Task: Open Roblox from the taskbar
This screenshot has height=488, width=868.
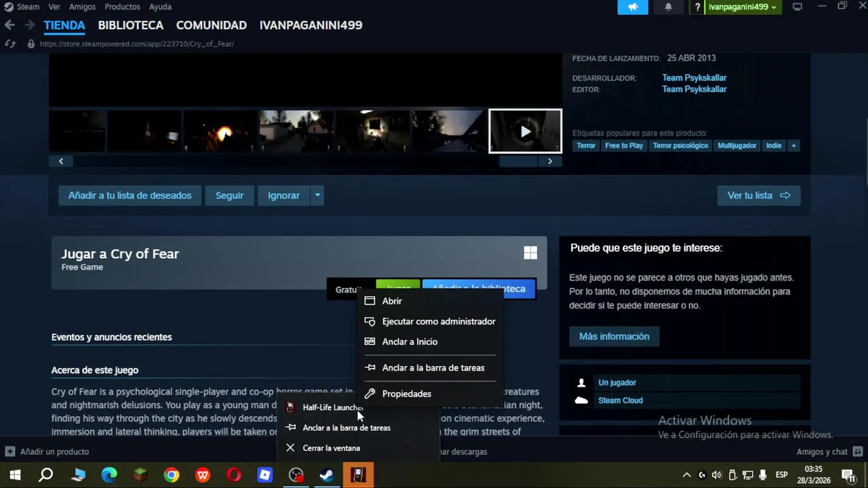Action: coord(265,475)
